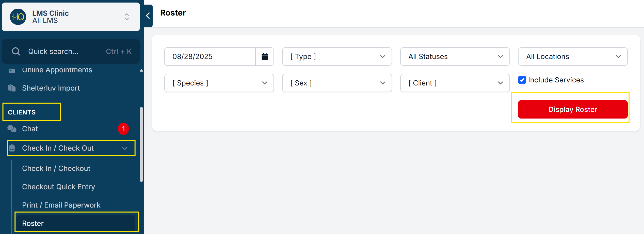
Task: Click the Check In / Check Out clipboard icon
Action: (12, 148)
